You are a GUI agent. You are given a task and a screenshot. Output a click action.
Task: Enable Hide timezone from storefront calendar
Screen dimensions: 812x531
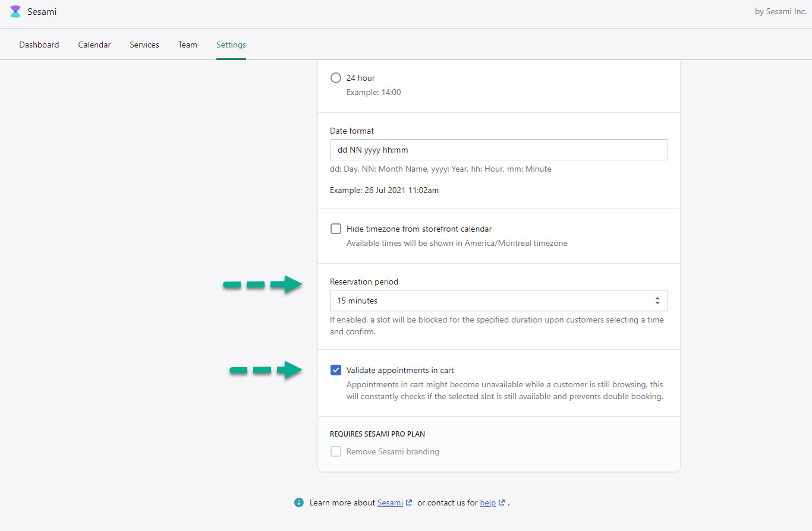pos(336,229)
